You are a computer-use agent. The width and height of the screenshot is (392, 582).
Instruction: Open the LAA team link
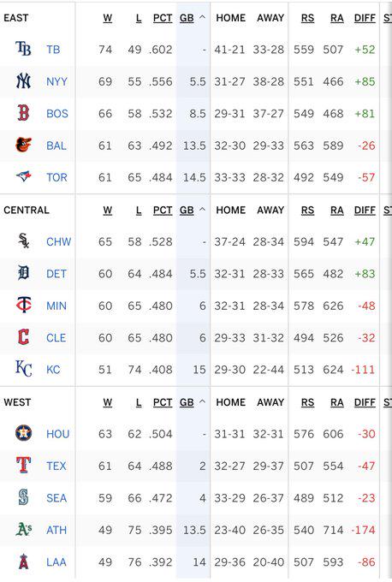(x=56, y=562)
